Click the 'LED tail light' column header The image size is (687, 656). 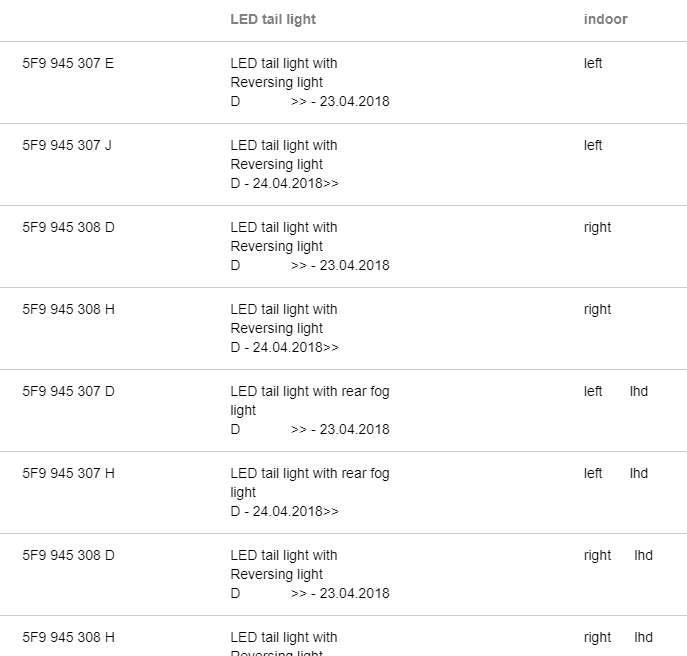(273, 19)
